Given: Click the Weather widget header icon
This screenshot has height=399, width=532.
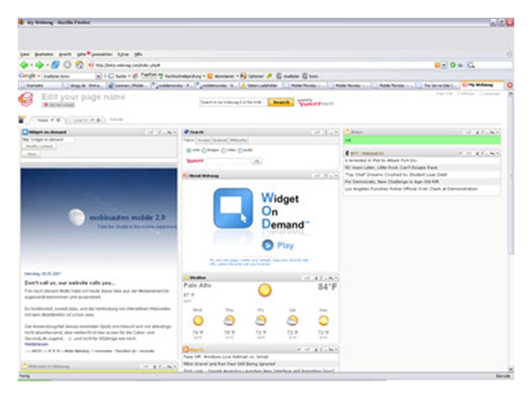Looking at the screenshot, I should pos(186,278).
